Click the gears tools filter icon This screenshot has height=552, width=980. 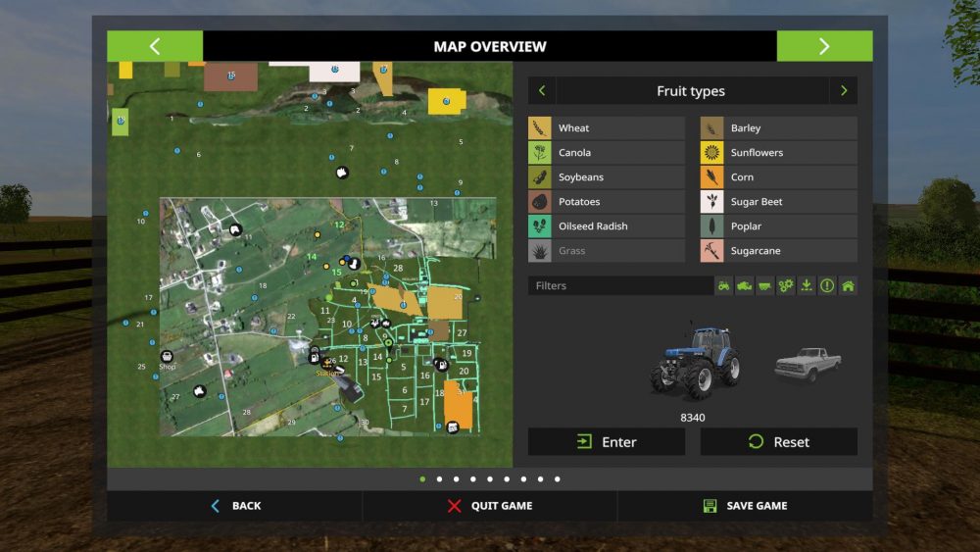pos(786,285)
